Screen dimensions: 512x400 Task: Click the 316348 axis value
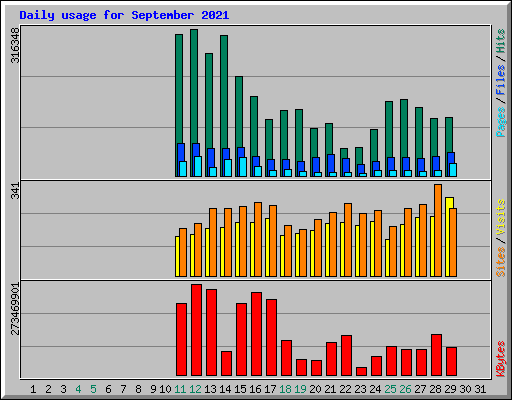pyautogui.click(x=15, y=46)
